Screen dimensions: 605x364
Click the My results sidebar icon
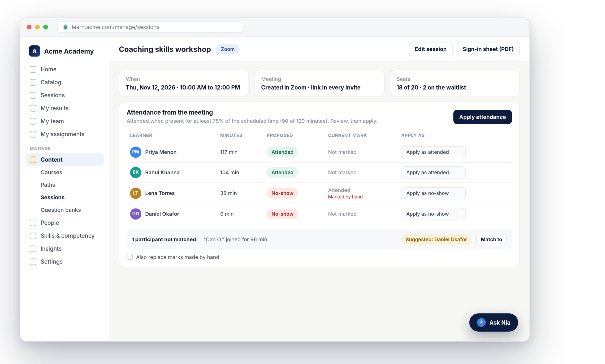pyautogui.click(x=33, y=108)
